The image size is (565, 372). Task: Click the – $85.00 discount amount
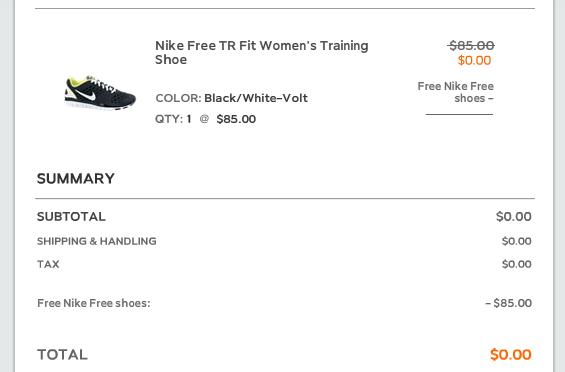coord(508,303)
